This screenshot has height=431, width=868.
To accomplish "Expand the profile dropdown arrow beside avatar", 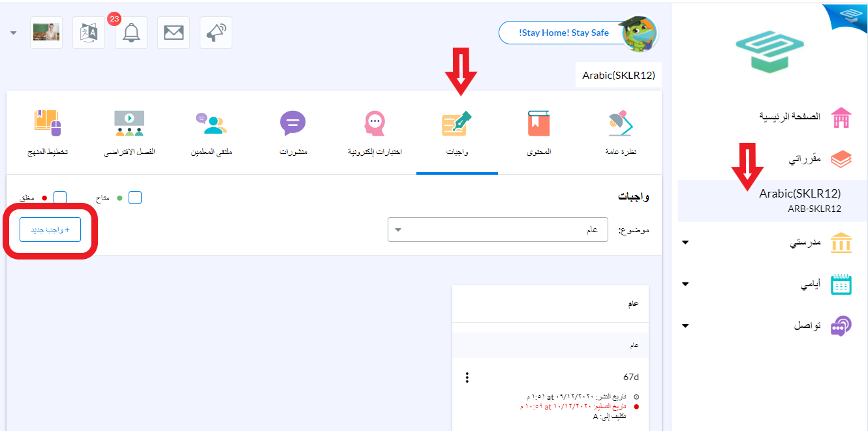I will pyautogui.click(x=14, y=33).
